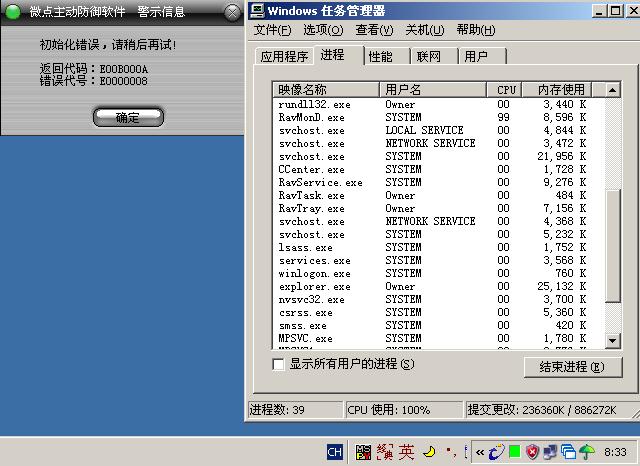Click the blue stacked windows tray icon

568,452
